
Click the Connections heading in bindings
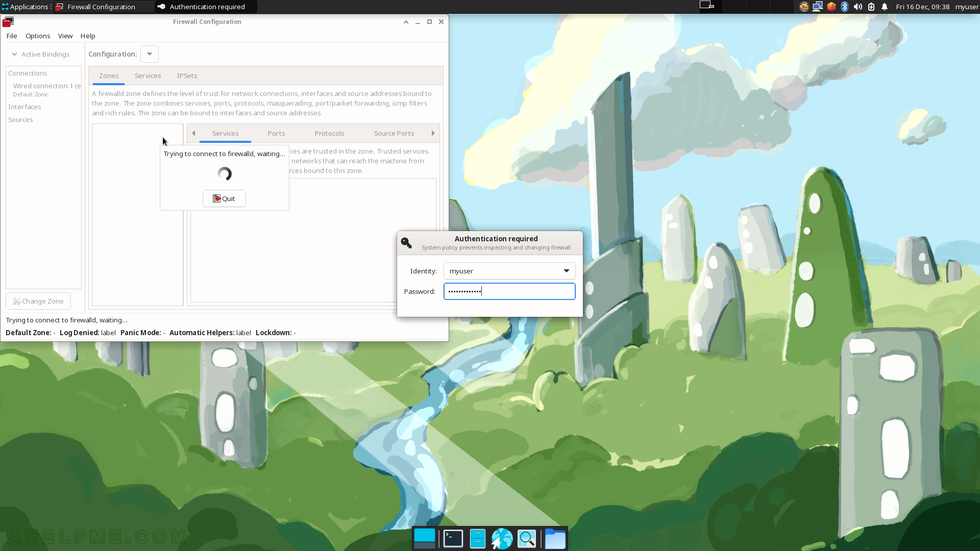click(28, 73)
